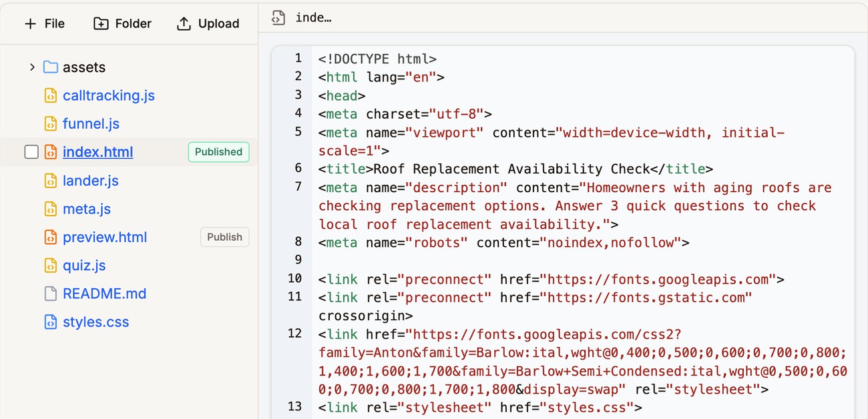Open the index.html link in file list
The image size is (868, 419).
click(x=97, y=152)
